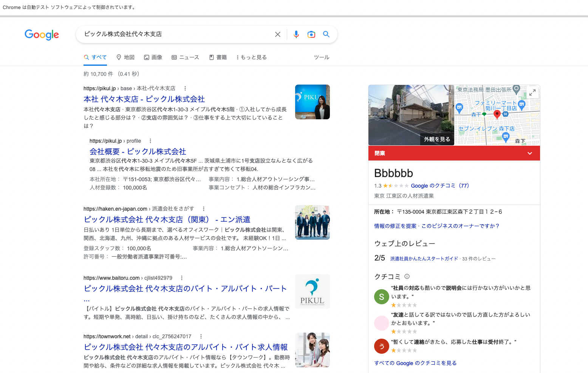Open the エン派遣 代々木支店 result
The width and height of the screenshot is (588, 373).
167,220
